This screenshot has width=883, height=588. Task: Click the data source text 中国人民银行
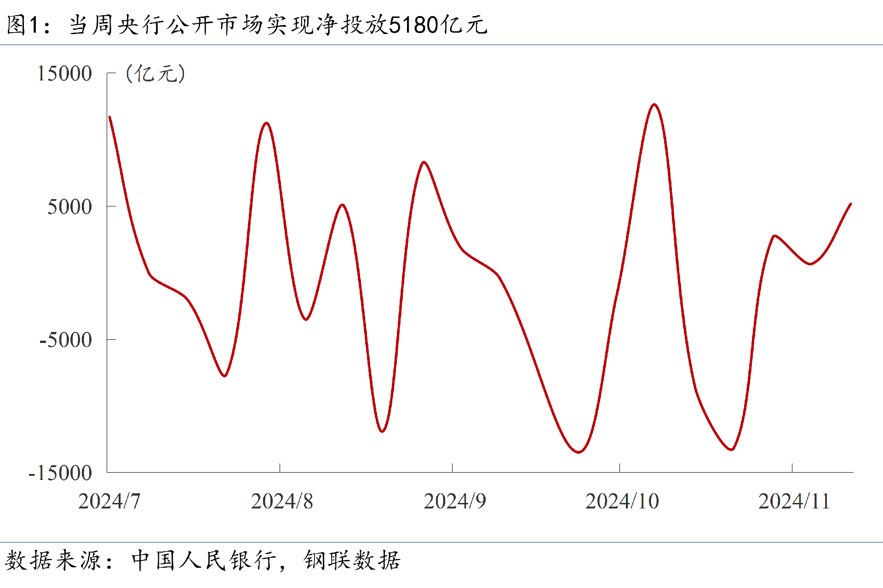(x=204, y=560)
